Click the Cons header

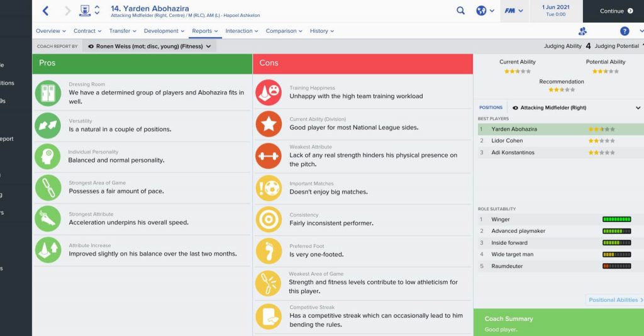point(363,64)
